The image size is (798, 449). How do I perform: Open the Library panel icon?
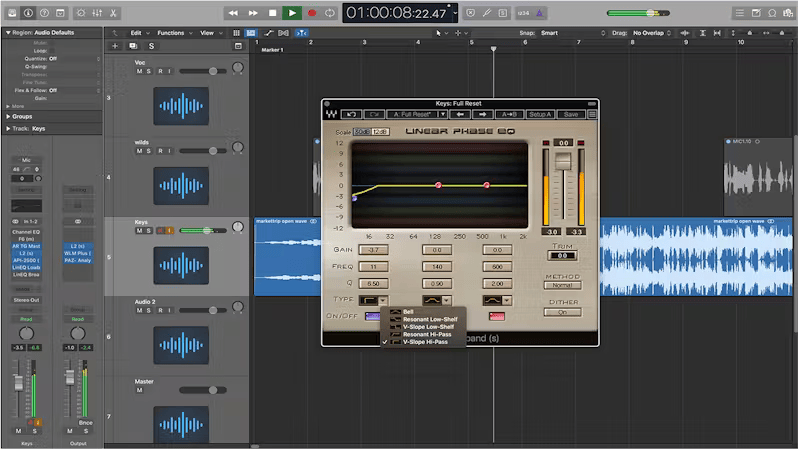(12, 13)
